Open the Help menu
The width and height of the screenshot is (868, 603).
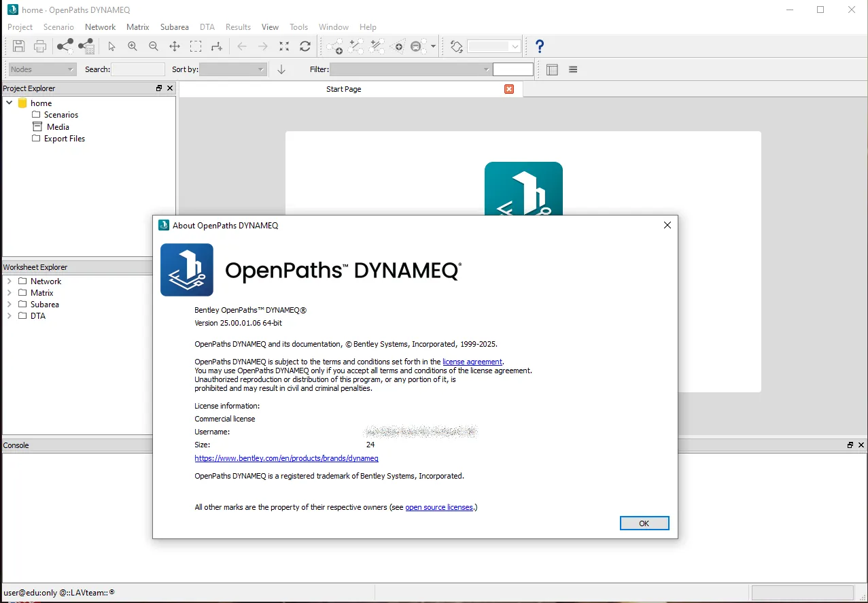(368, 27)
